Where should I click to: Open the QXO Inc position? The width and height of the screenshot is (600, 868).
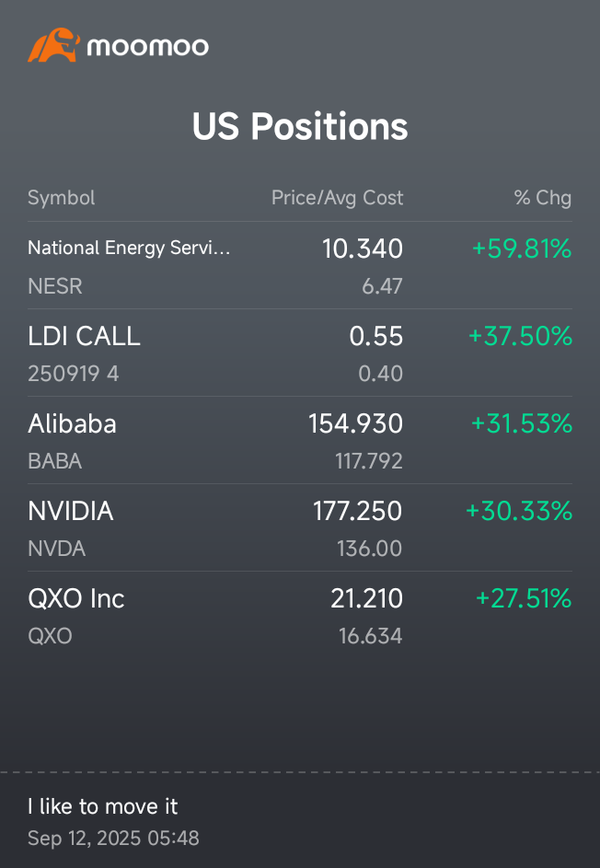coord(76,598)
